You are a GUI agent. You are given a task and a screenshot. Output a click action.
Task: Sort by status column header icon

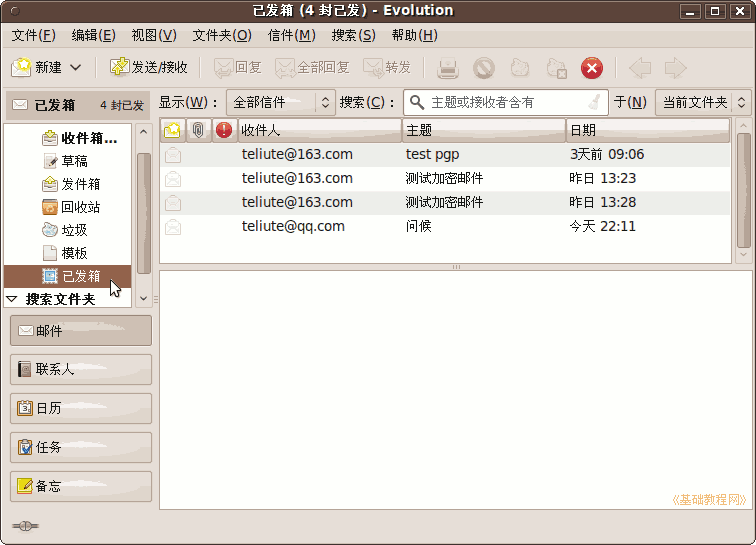[172, 130]
